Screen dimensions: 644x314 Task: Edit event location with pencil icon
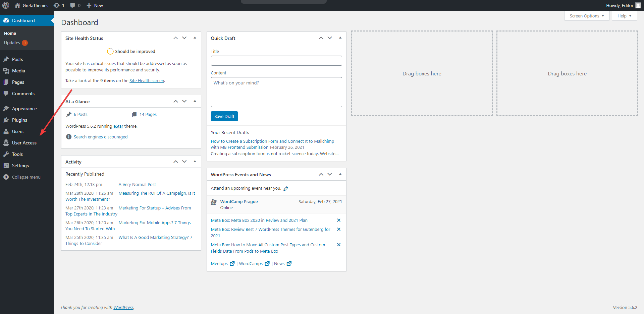point(286,189)
